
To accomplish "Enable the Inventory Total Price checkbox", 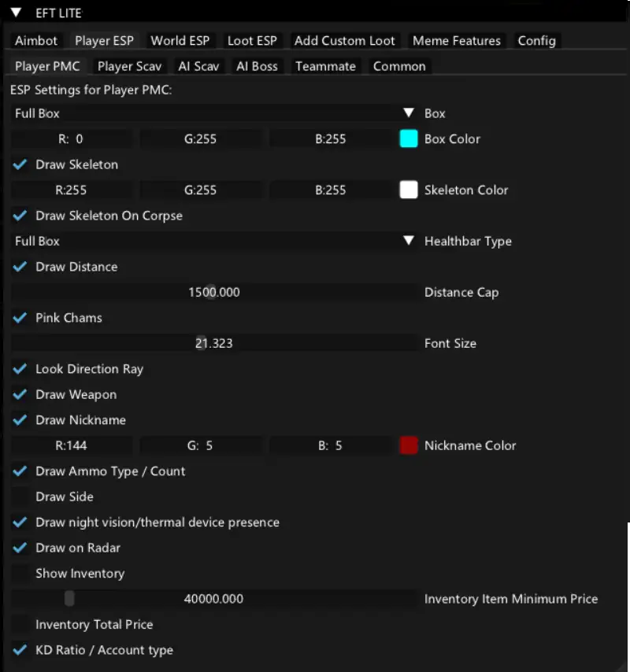I will tap(20, 625).
